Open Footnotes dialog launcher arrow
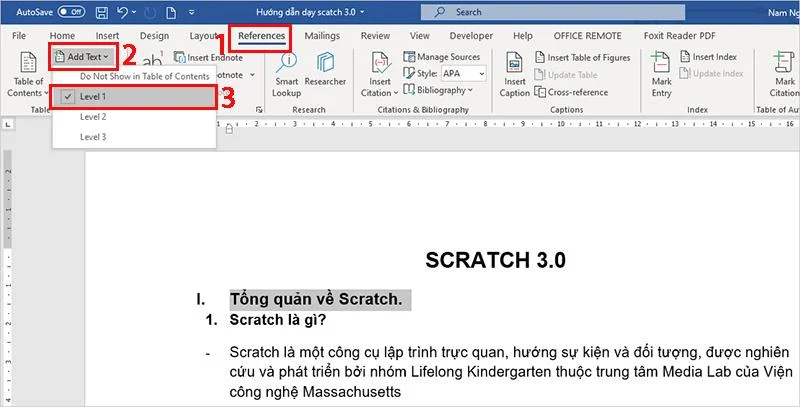The image size is (800, 407). 259,109
